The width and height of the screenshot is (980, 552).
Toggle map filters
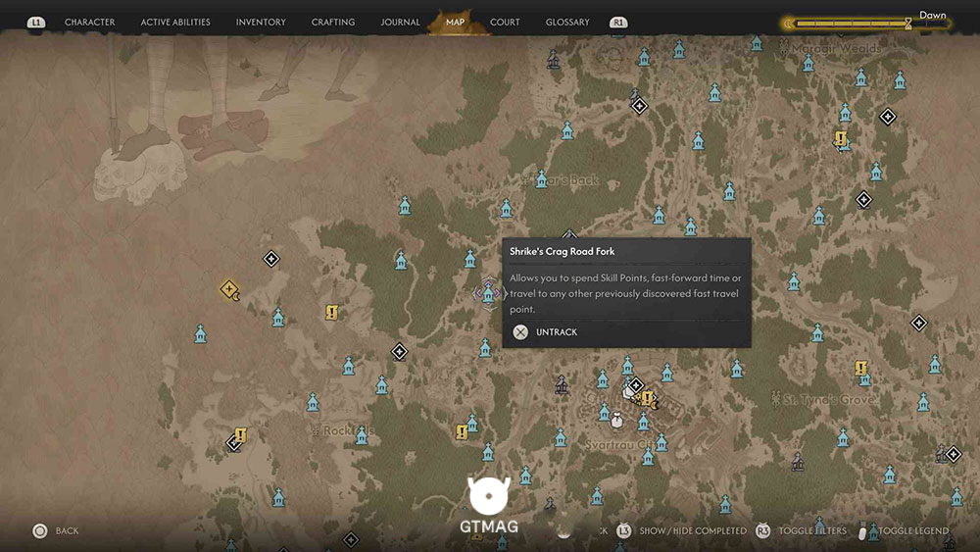811,530
